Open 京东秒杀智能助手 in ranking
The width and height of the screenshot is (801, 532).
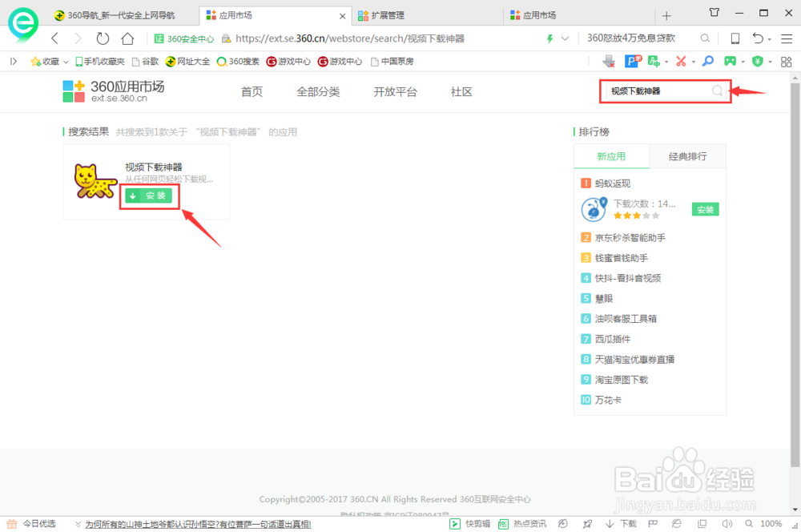tap(630, 238)
